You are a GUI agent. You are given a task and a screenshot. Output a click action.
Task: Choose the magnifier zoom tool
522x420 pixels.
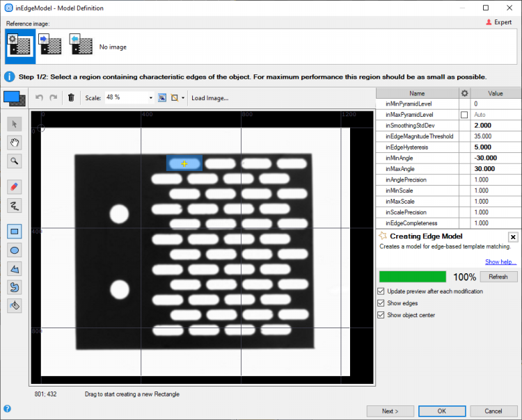coord(14,161)
